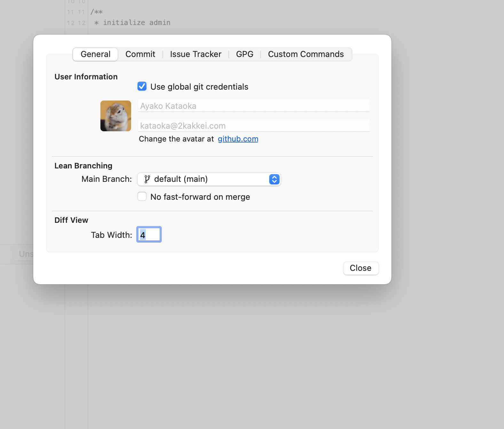This screenshot has height=429, width=504.
Task: Switch to the General tab
Action: pos(95,54)
